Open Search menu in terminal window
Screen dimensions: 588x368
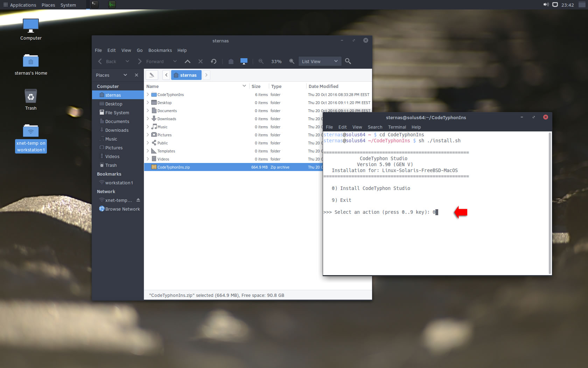click(x=375, y=127)
